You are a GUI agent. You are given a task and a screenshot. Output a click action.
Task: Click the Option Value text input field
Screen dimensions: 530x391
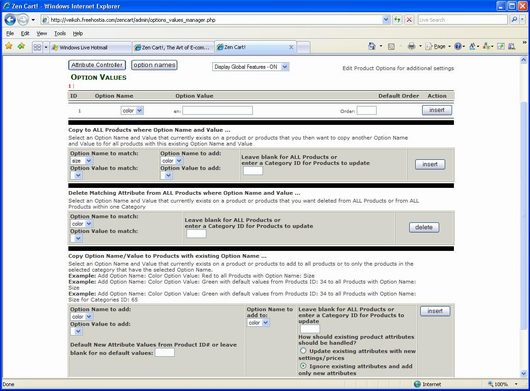[x=217, y=111]
